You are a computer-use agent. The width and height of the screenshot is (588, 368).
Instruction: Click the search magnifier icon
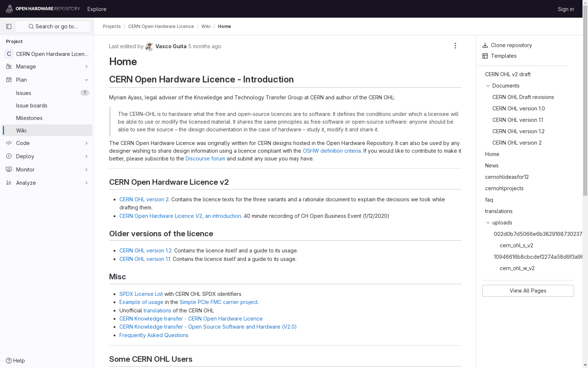[x=31, y=26]
